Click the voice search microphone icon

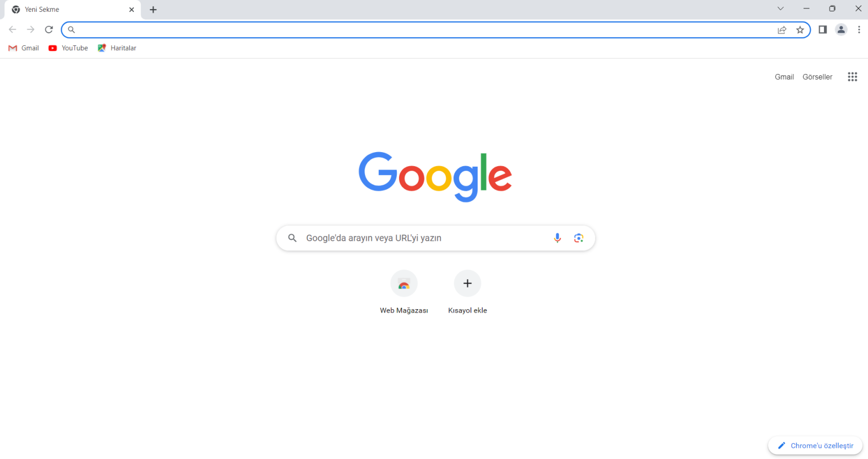tap(557, 238)
